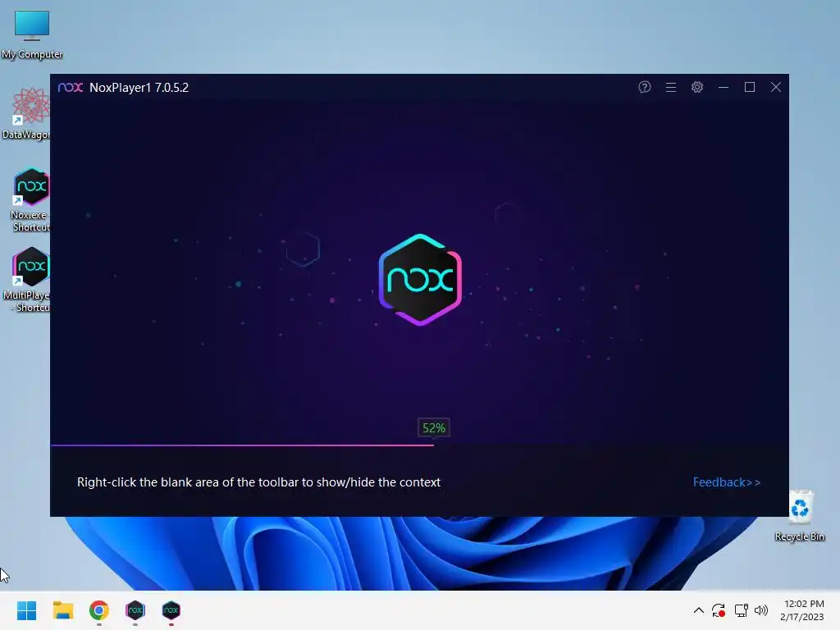The image size is (840, 630).
Task: Switch to first Nox taskbar icon
Action: pos(135,610)
